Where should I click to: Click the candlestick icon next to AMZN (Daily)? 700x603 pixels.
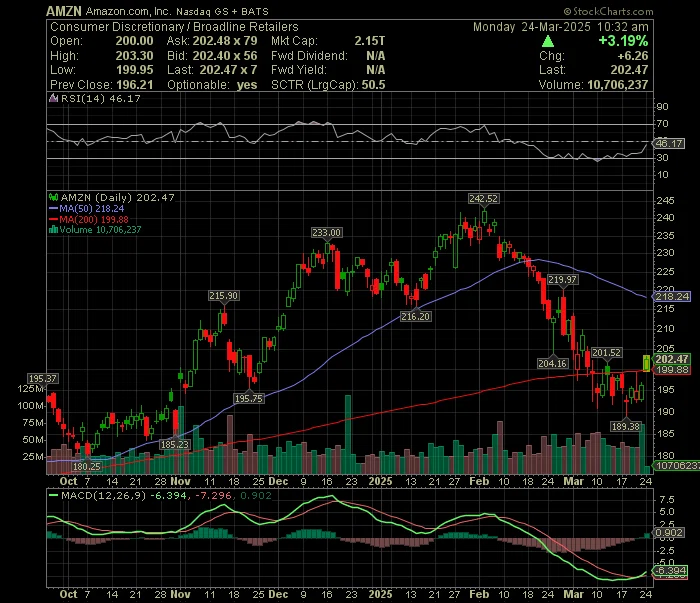[x=53, y=197]
